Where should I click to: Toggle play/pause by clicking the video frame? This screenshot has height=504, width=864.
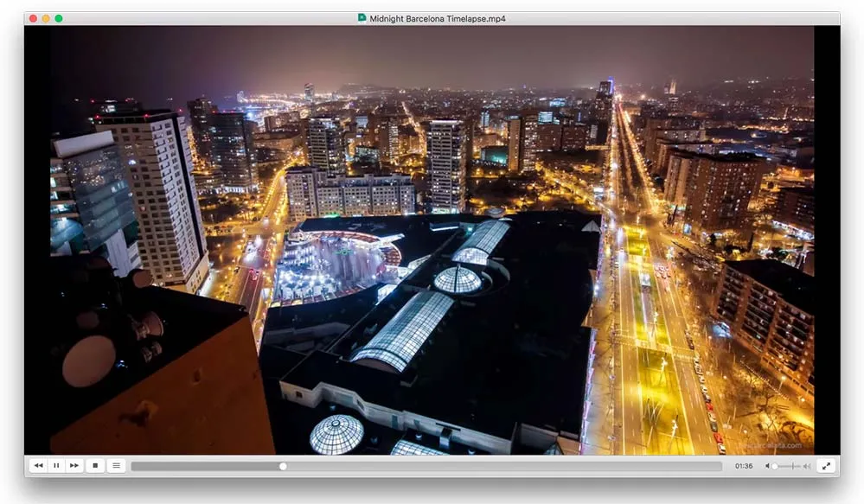(x=432, y=242)
